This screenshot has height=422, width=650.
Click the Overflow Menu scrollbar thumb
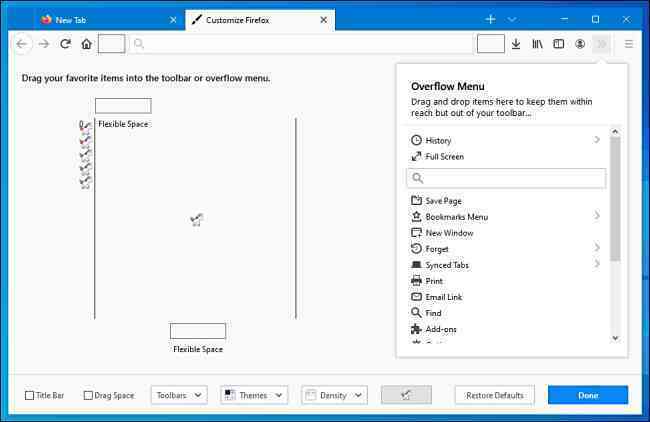click(x=615, y=199)
